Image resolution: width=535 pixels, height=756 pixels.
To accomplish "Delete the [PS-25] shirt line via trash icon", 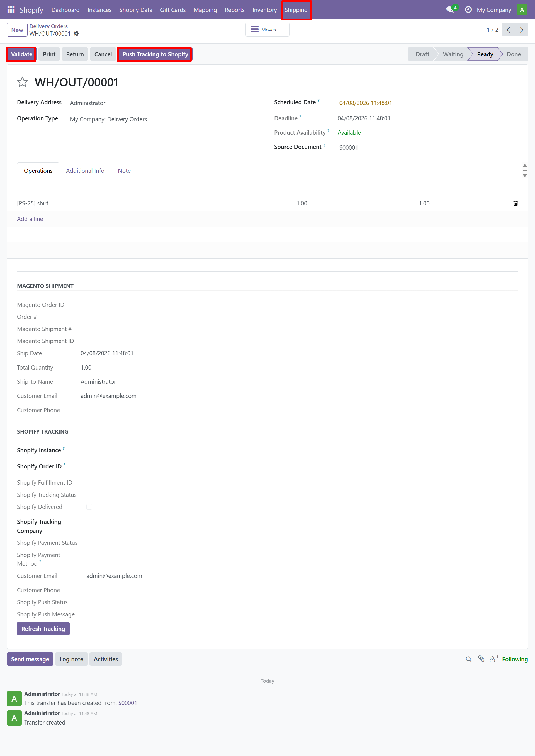I will pos(515,203).
